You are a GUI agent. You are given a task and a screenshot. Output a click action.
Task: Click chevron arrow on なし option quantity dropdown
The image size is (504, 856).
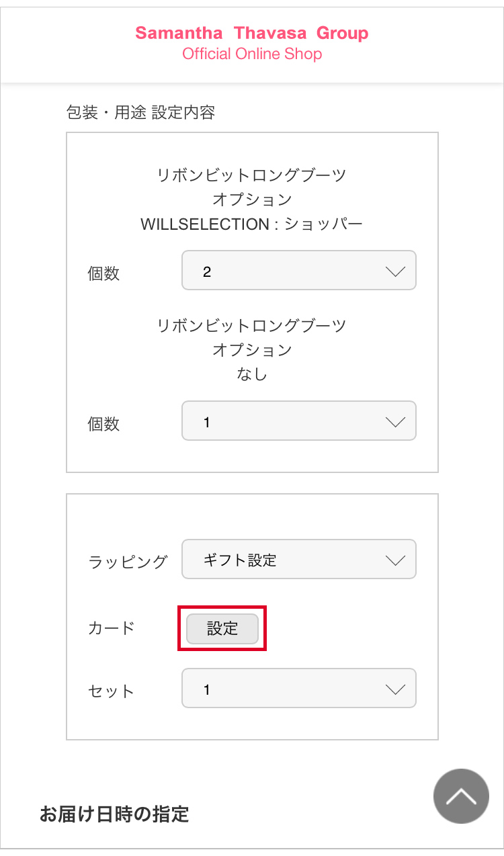click(396, 422)
